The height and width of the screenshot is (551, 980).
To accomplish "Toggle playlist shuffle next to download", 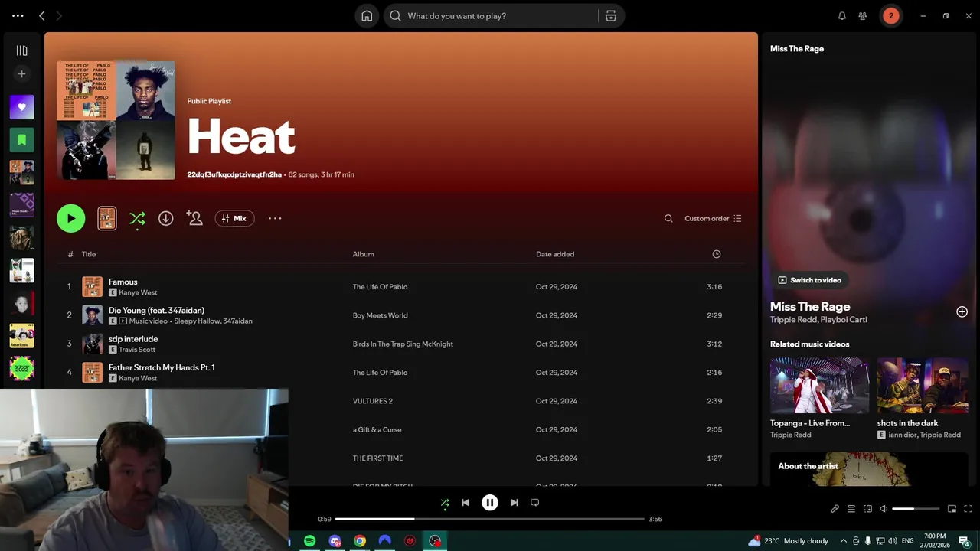I will [137, 219].
